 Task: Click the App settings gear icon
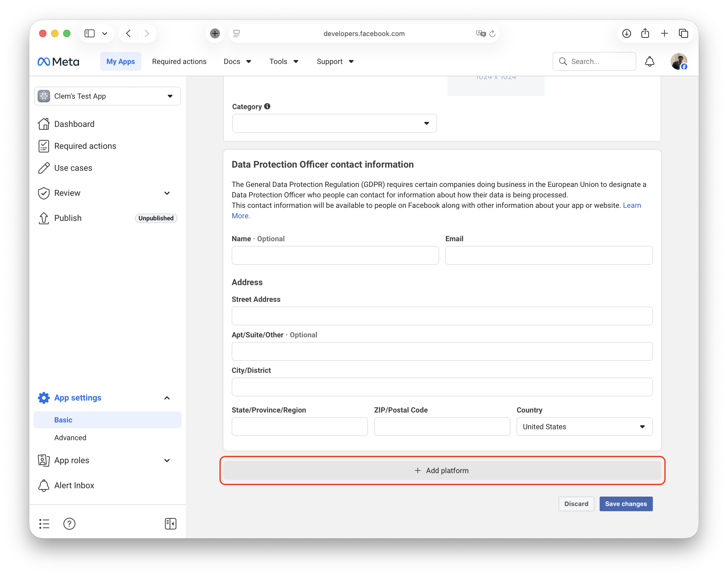pyautogui.click(x=44, y=398)
